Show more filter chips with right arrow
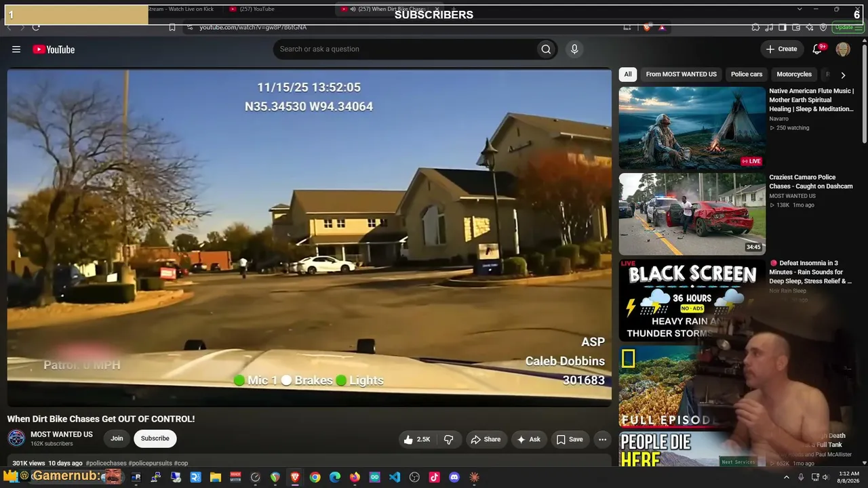Viewport: 868px width, 488px height. tap(843, 75)
